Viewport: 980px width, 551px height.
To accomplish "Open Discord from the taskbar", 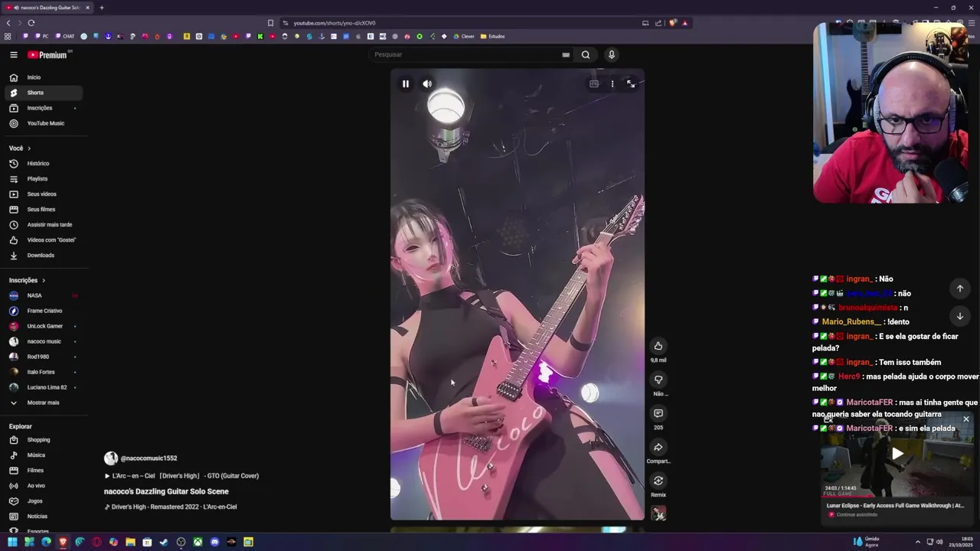I will coord(214,542).
